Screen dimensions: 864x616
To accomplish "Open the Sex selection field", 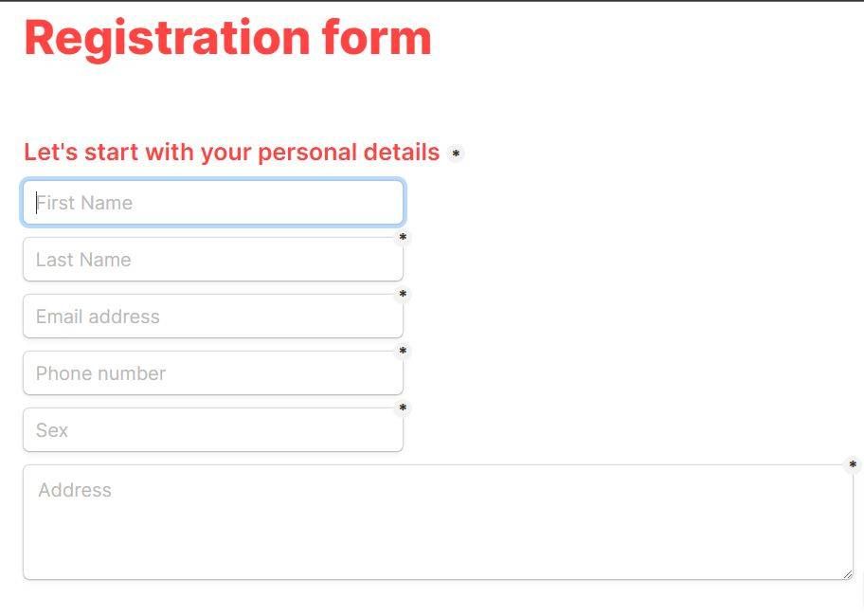I will pos(213,430).
